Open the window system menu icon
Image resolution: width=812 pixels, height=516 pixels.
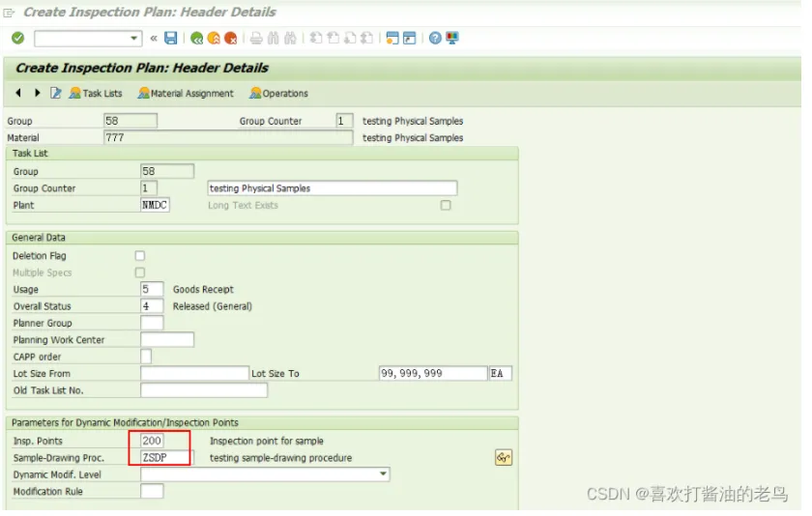pyautogui.click(x=9, y=13)
